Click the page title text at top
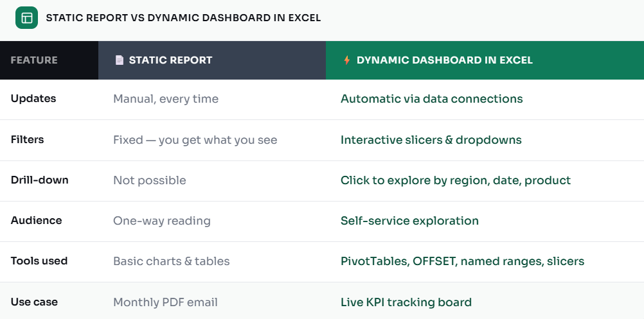Image resolution: width=644 pixels, height=319 pixels. [x=183, y=18]
